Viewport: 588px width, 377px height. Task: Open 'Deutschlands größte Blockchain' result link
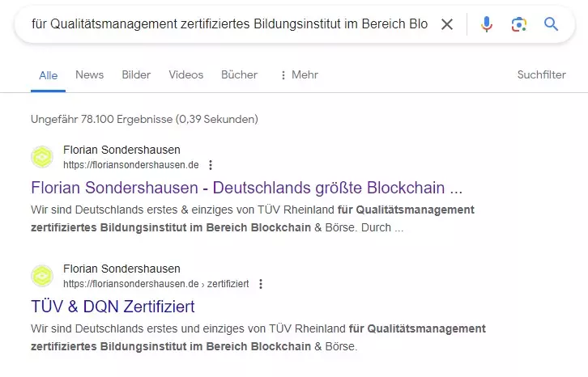coord(247,188)
